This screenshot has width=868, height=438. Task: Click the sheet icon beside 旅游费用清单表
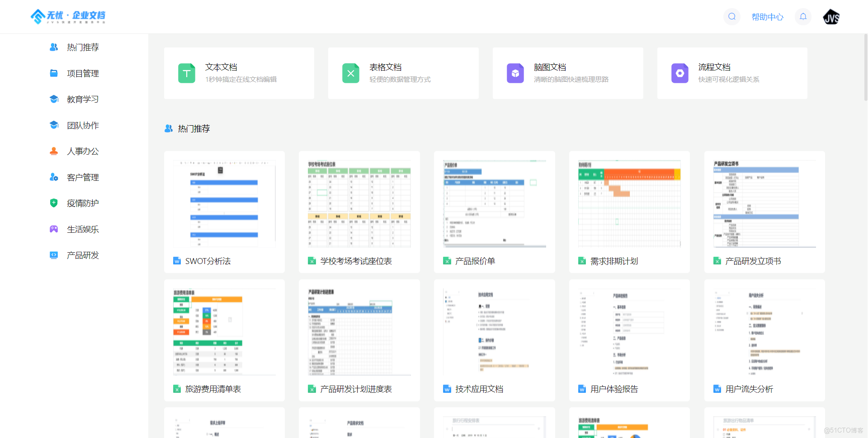[x=177, y=389]
